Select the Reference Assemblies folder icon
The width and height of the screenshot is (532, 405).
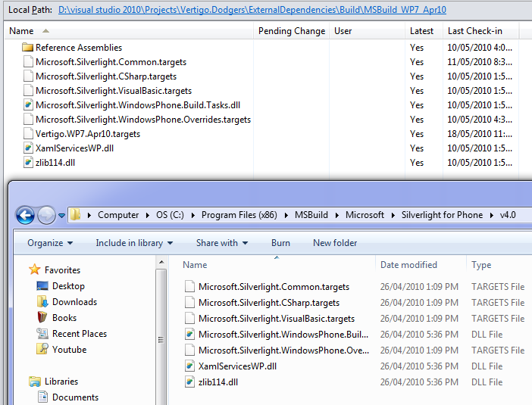click(27, 47)
